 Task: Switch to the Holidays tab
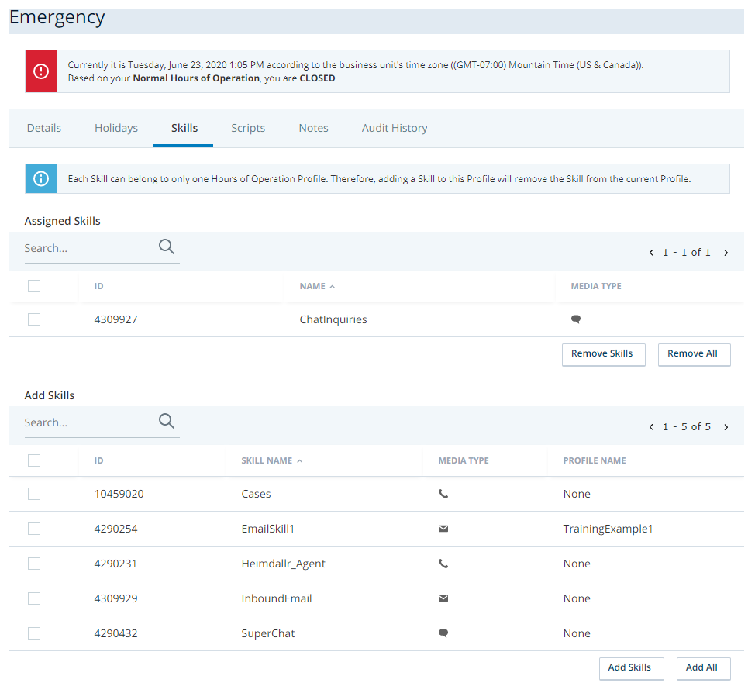(x=116, y=128)
